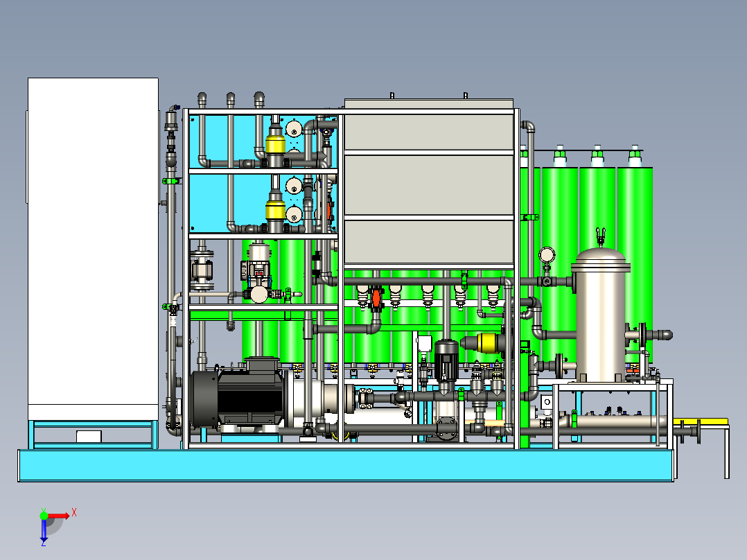Select the small white label box under the cabinet
The image size is (747, 560).
[x=89, y=436]
